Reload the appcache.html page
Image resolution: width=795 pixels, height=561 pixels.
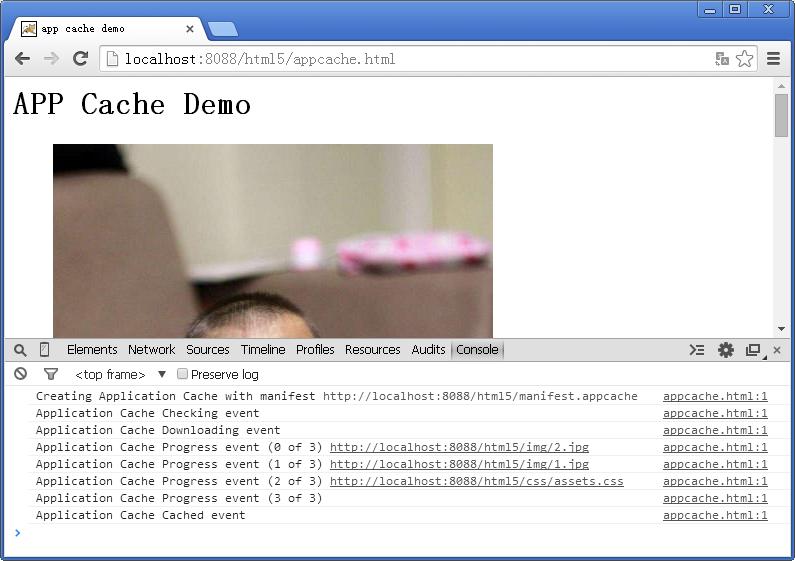80,59
